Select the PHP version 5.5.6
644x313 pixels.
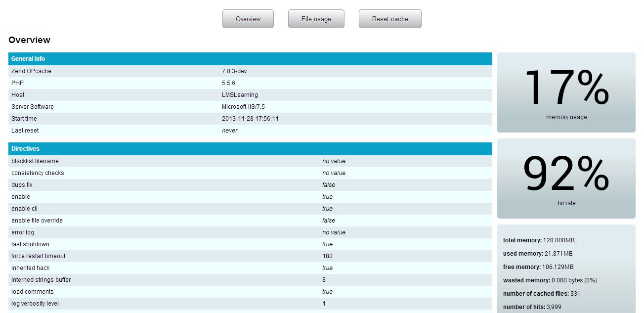click(x=228, y=83)
